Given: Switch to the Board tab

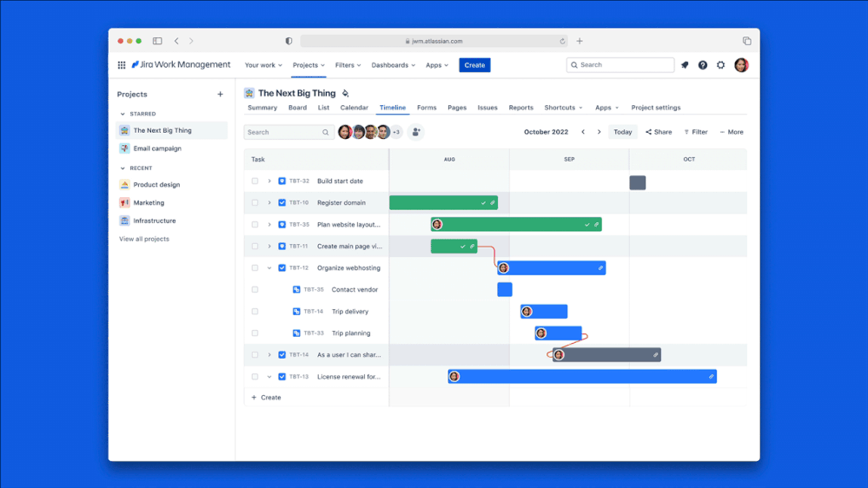Looking at the screenshot, I should [x=297, y=108].
